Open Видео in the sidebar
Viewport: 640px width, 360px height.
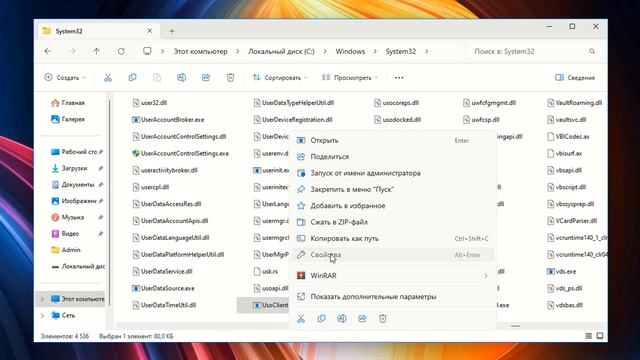pos(65,233)
